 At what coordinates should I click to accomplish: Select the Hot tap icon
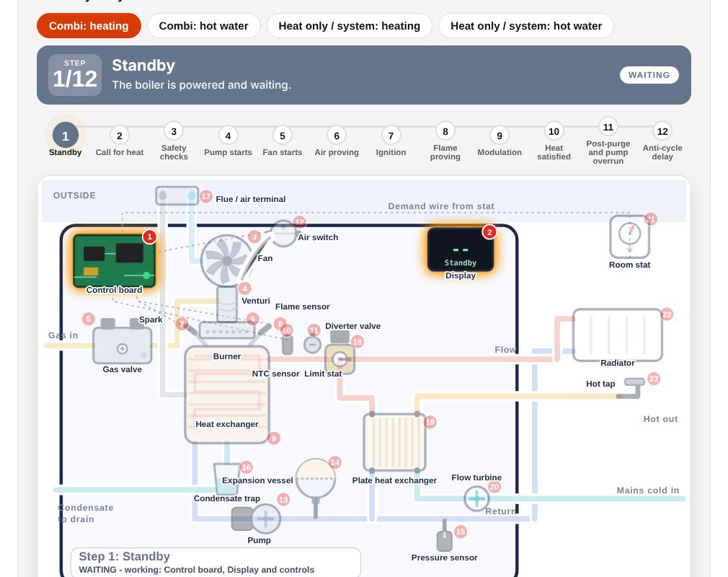pos(631,388)
